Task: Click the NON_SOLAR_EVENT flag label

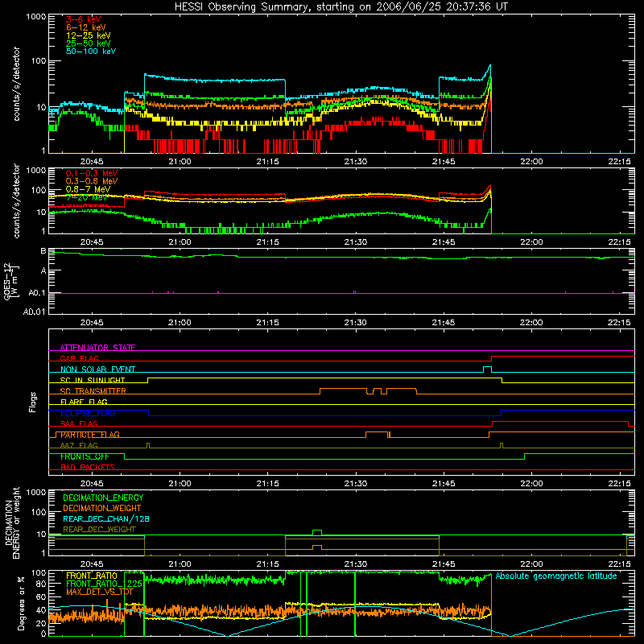Action: 97,369
